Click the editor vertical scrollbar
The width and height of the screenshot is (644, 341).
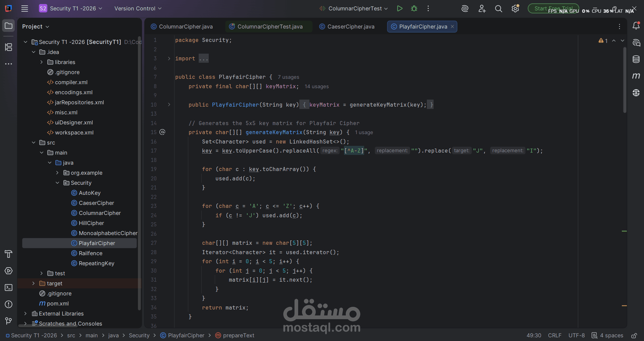[x=625, y=80]
